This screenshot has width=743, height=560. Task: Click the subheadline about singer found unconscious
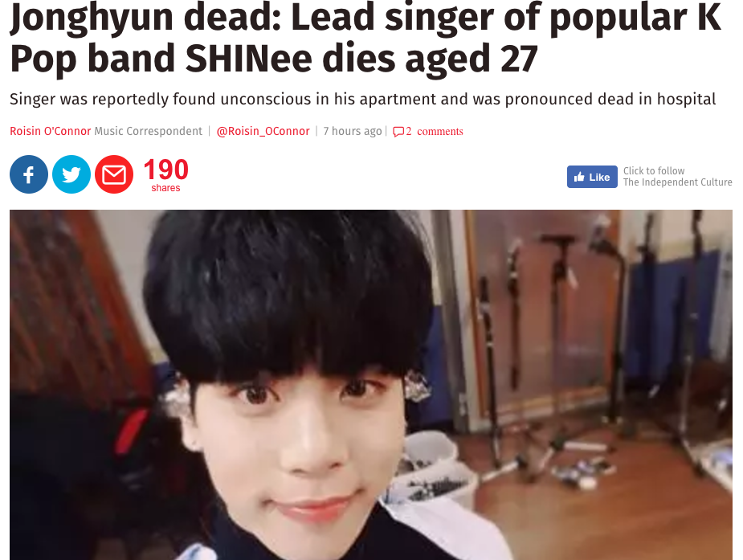pyautogui.click(x=362, y=99)
